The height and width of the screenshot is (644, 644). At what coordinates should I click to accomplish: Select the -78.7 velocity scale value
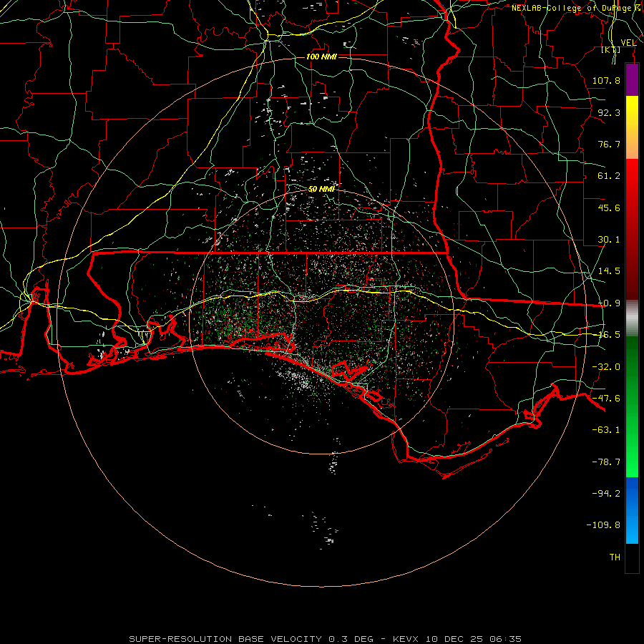click(606, 462)
